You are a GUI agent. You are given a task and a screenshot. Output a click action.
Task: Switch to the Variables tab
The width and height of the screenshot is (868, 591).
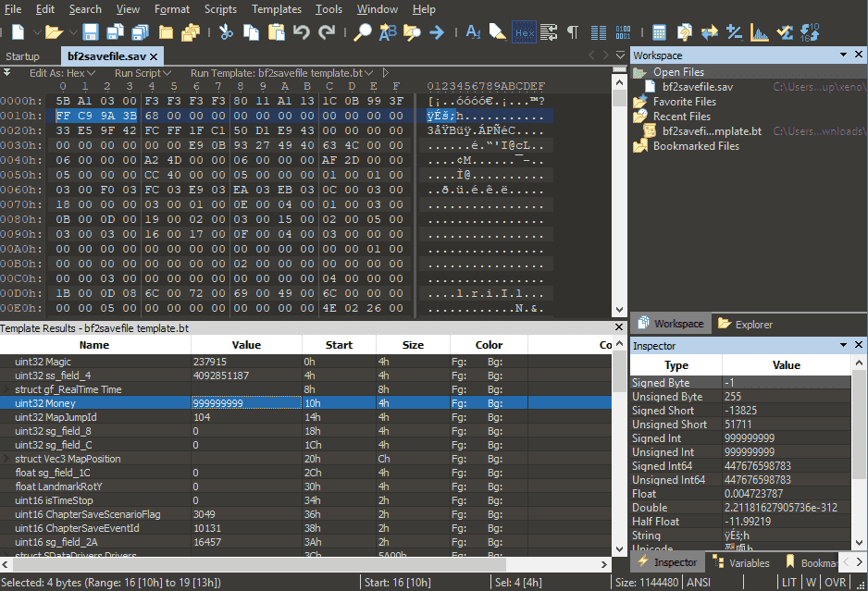pyautogui.click(x=741, y=562)
